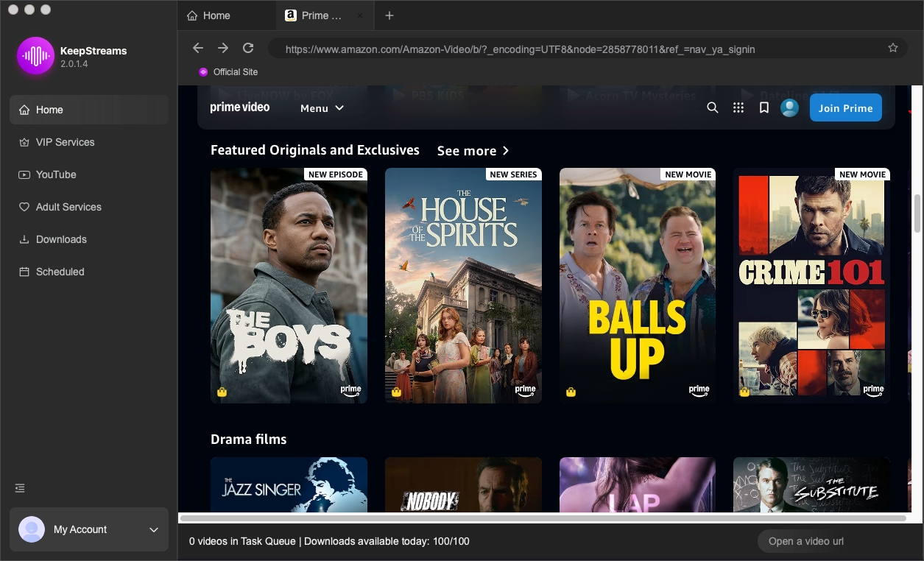This screenshot has width=924, height=561.
Task: Open The Substitute thumbnail
Action: (811, 484)
